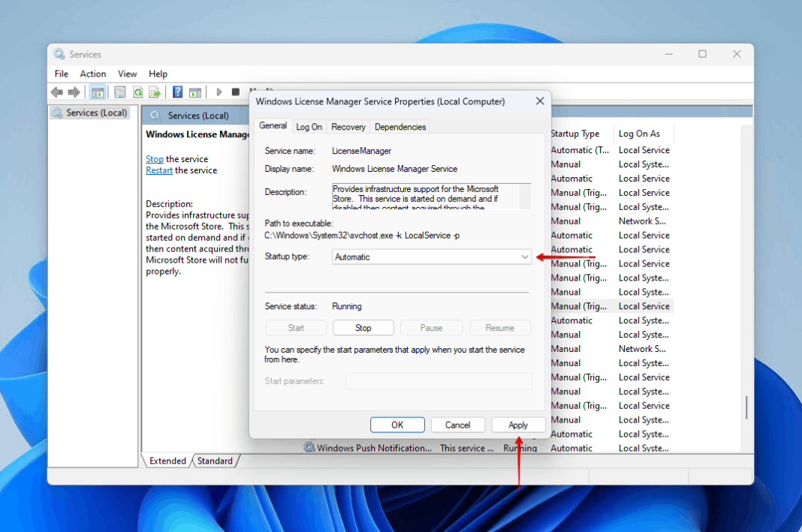The height and width of the screenshot is (532, 802).
Task: Click the Restart service link
Action: 158,170
